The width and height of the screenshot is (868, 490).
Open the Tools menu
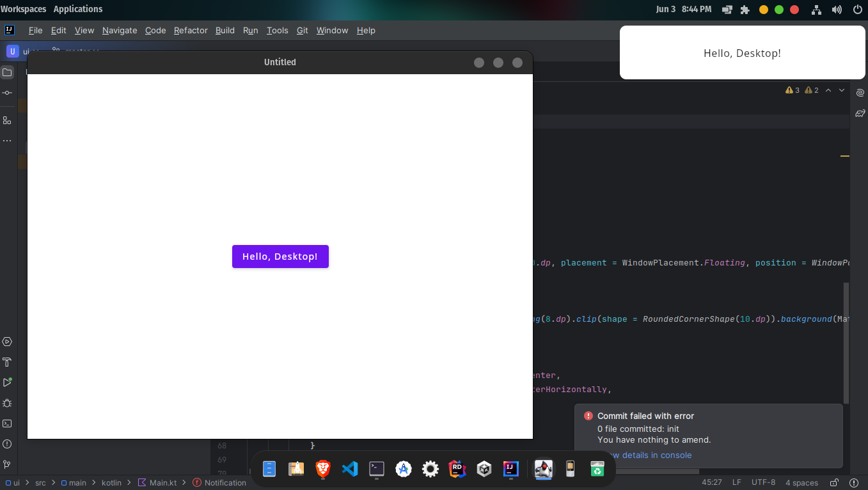point(278,30)
